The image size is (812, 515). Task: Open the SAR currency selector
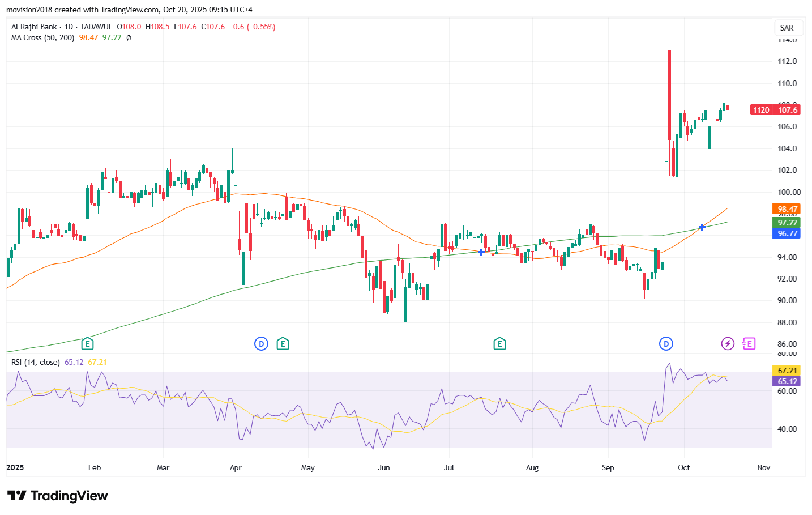click(x=787, y=28)
